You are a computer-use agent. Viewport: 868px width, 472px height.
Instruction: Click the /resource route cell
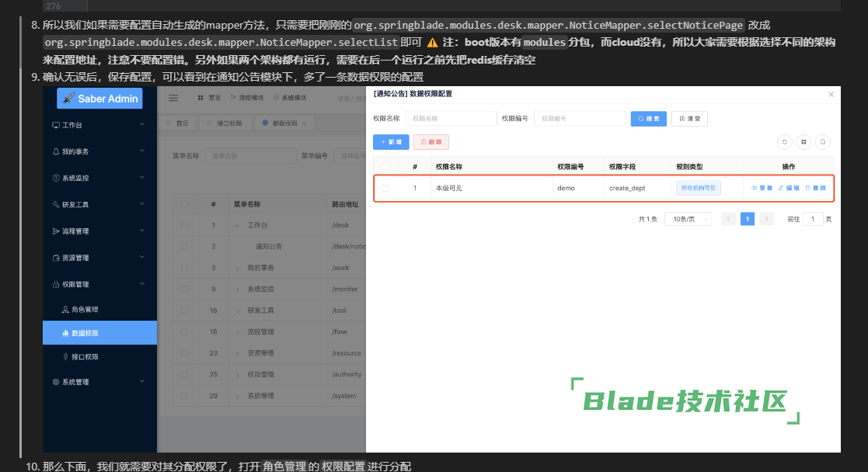tap(347, 353)
